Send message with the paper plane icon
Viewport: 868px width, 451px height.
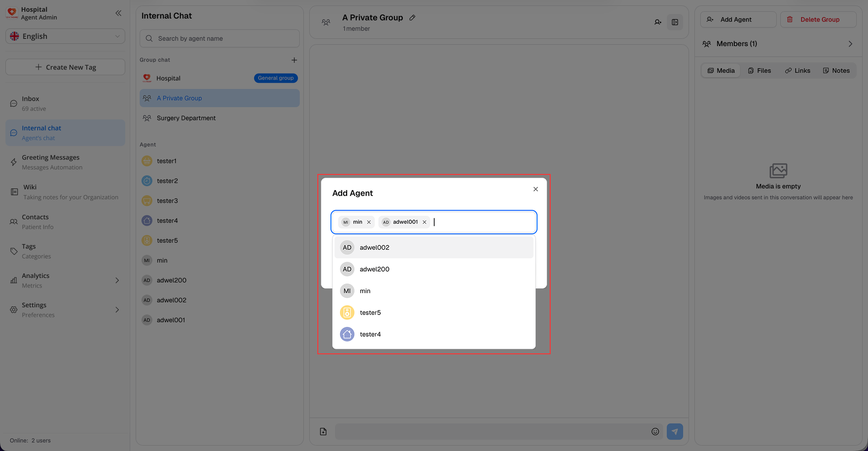675,431
